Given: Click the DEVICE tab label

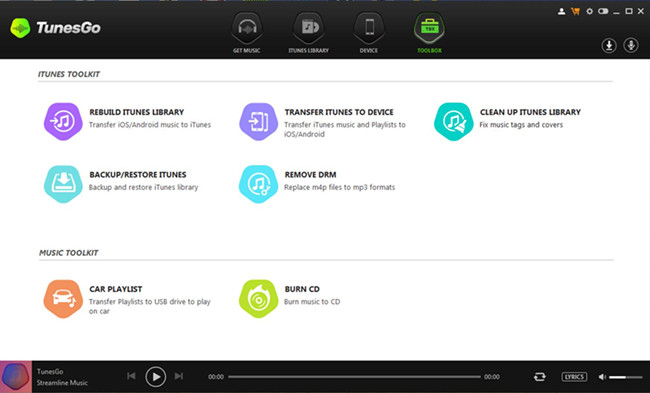Looking at the screenshot, I should [369, 51].
